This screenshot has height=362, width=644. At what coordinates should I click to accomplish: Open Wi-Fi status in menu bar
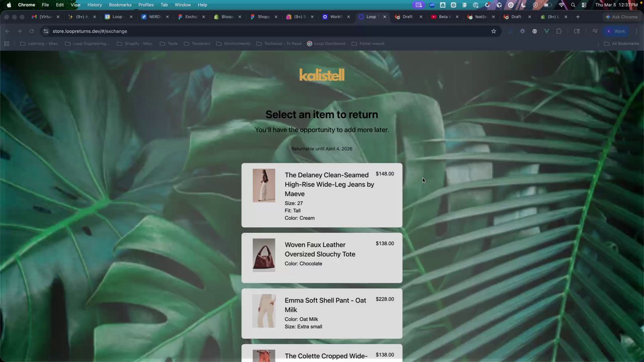coord(561,5)
